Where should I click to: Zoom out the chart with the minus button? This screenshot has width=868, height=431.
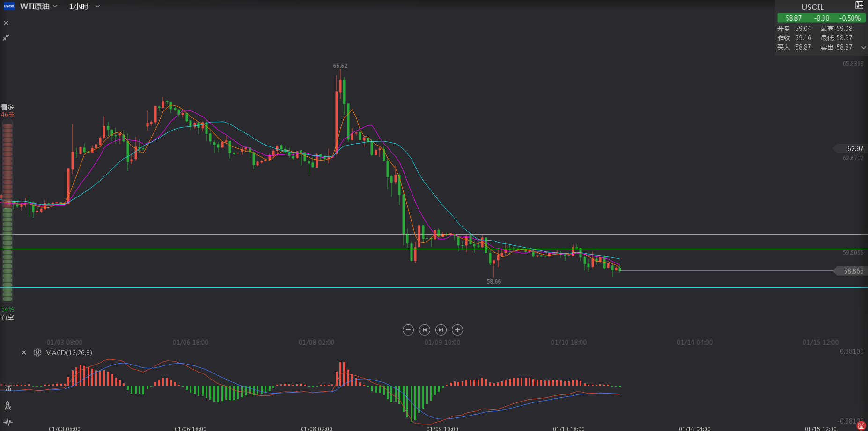(408, 330)
